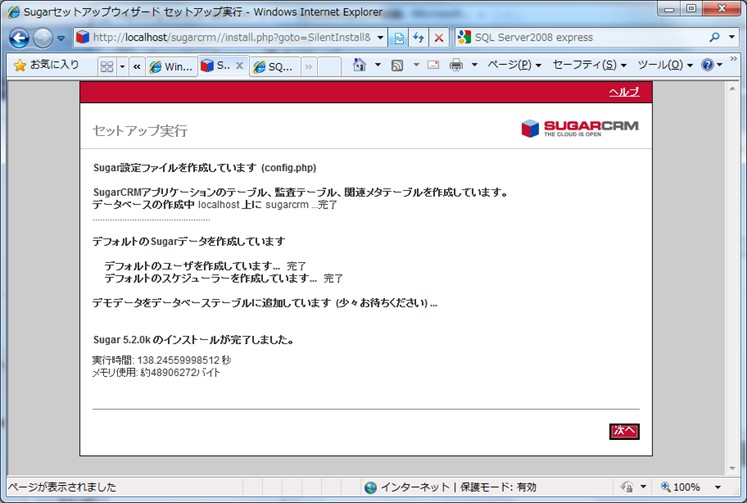Click the localhost sugarcrm address bar
This screenshot has width=747, height=503.
tap(230, 37)
